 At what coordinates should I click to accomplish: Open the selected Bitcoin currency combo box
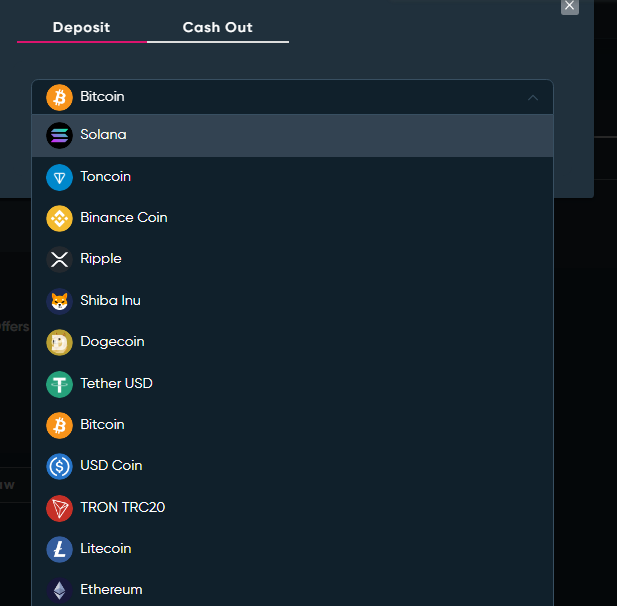(292, 97)
